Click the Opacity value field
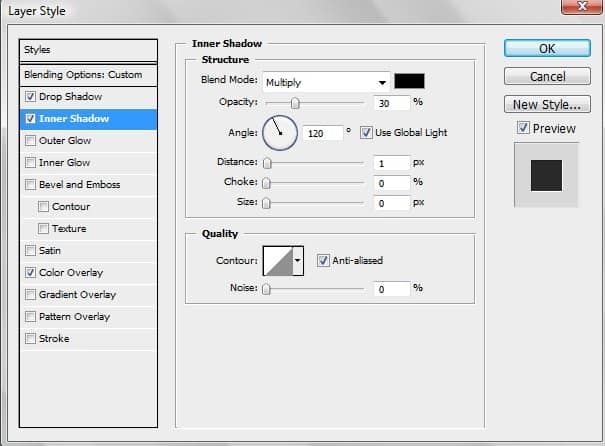 tap(391, 103)
